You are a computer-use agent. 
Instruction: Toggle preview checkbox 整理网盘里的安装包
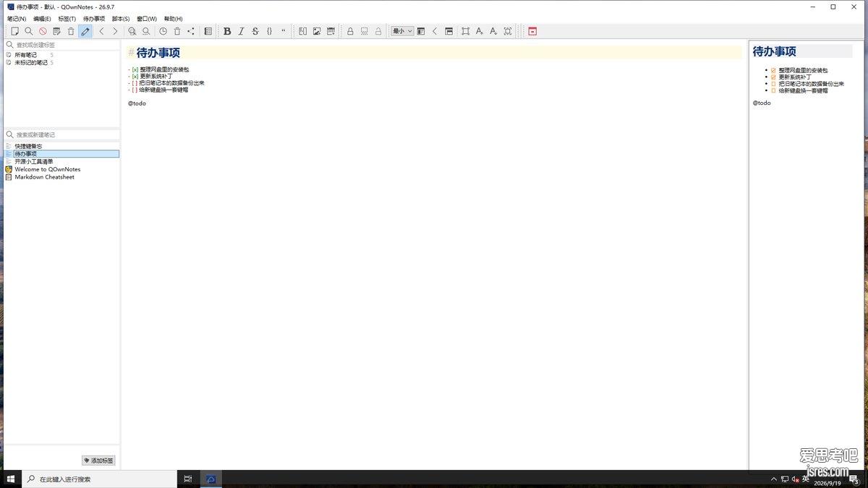pyautogui.click(x=773, y=70)
